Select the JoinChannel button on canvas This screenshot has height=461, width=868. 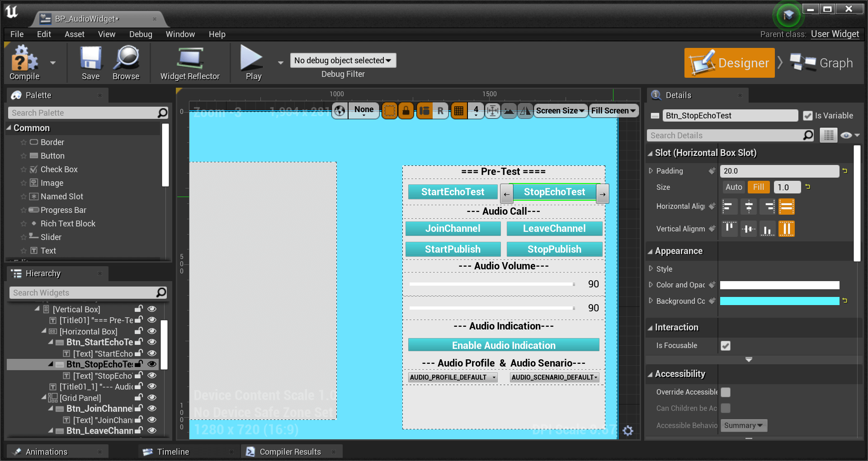[453, 229]
